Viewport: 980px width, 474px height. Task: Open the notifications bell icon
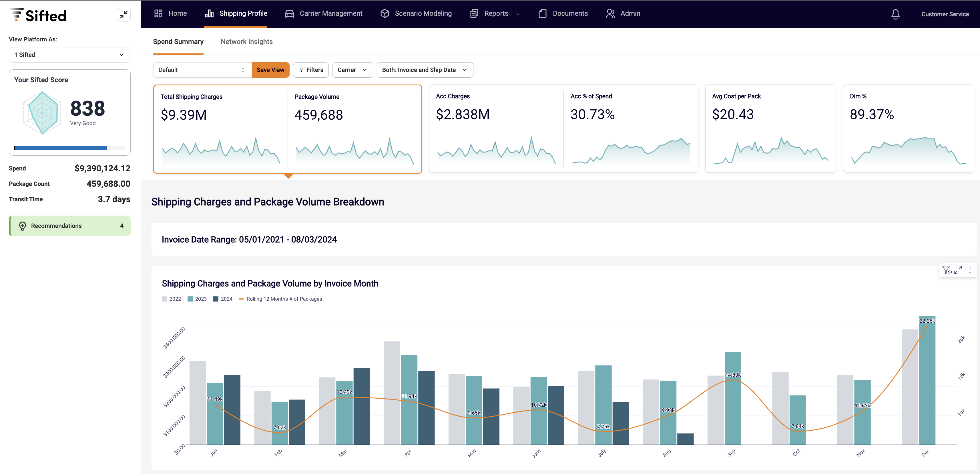896,14
